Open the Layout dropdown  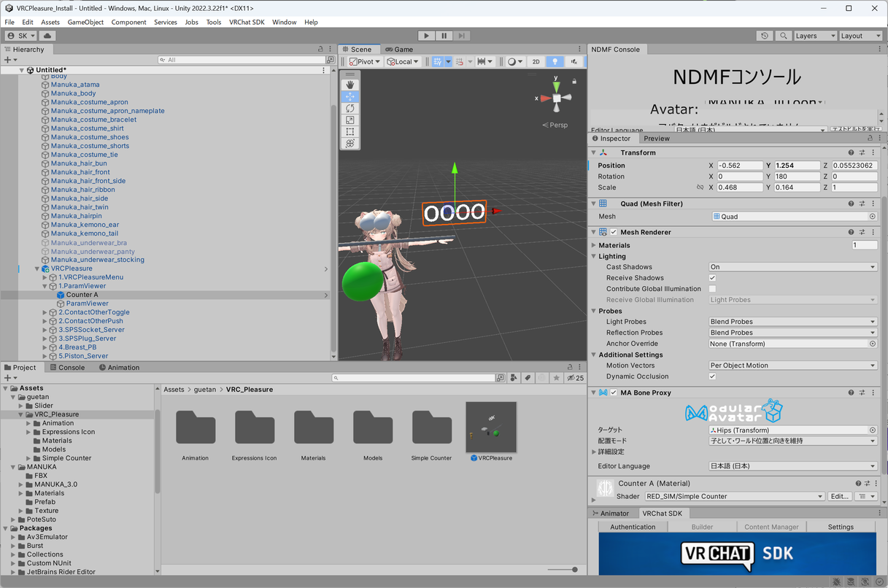tap(860, 36)
